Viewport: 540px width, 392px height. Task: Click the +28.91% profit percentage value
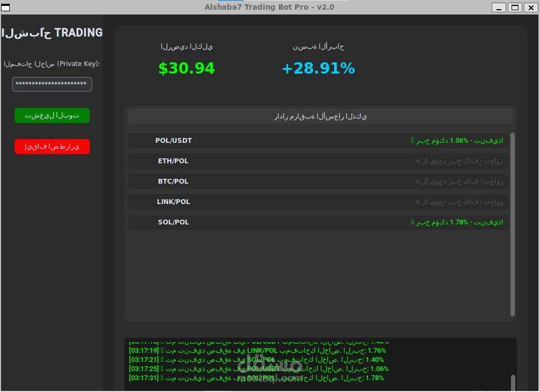tap(318, 68)
